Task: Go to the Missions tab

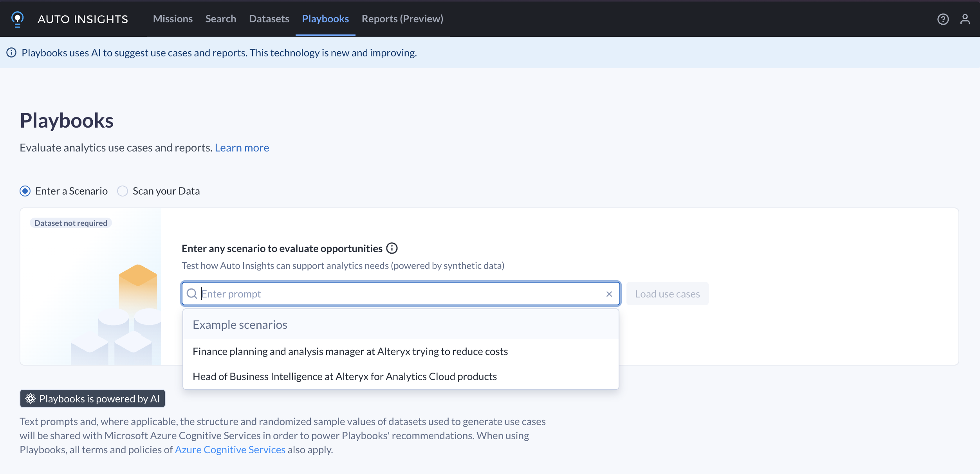Action: [173, 19]
